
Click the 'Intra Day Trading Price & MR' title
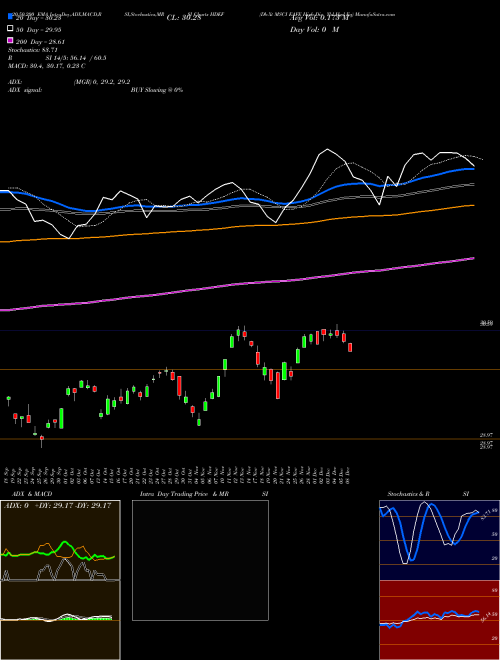(x=184, y=494)
